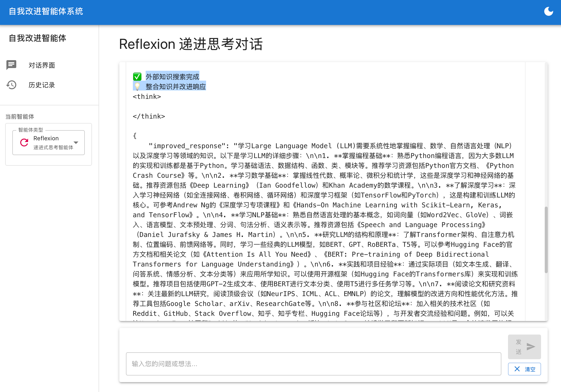The image size is (561, 392).
Task: Click the green checkmark emoji before 外部知识搜索完成
Action: point(137,77)
